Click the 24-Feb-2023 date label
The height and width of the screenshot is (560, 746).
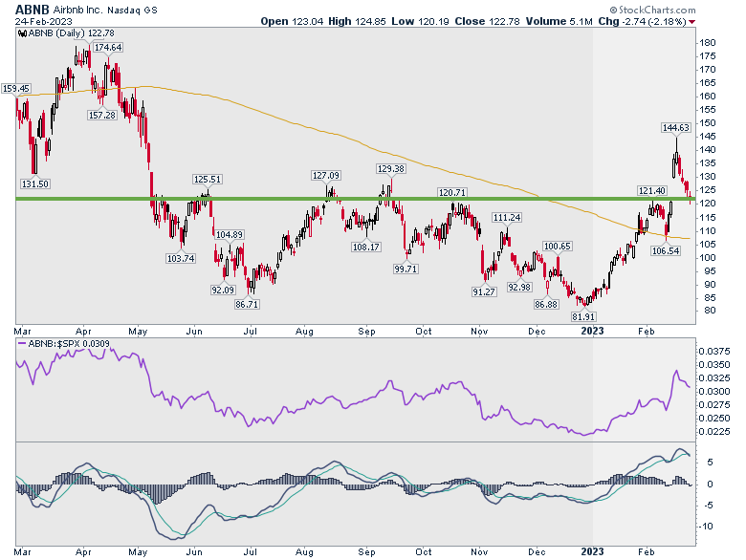(43, 21)
